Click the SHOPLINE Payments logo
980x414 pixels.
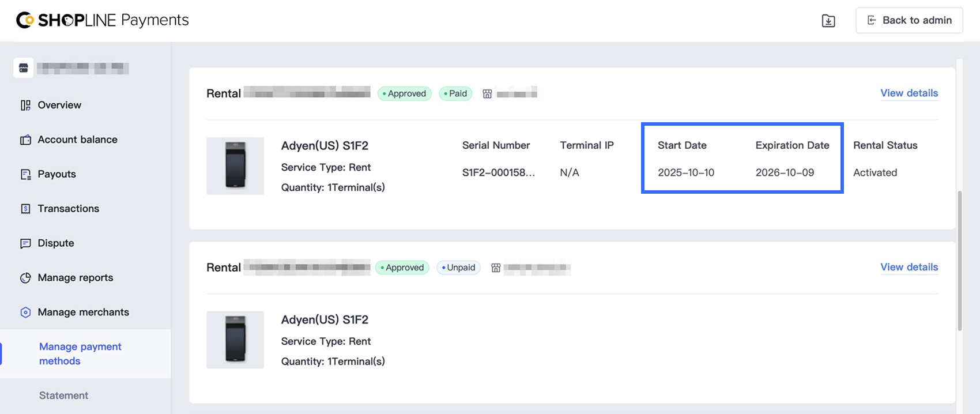103,20
